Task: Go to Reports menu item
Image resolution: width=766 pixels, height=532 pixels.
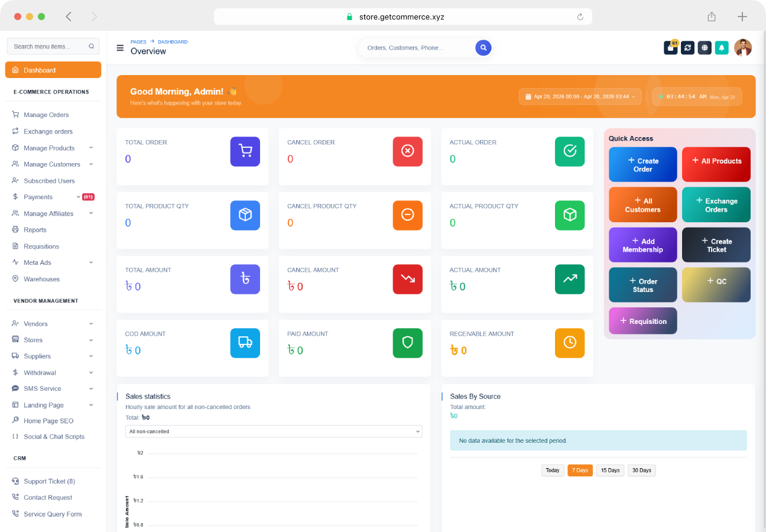Action: tap(35, 230)
